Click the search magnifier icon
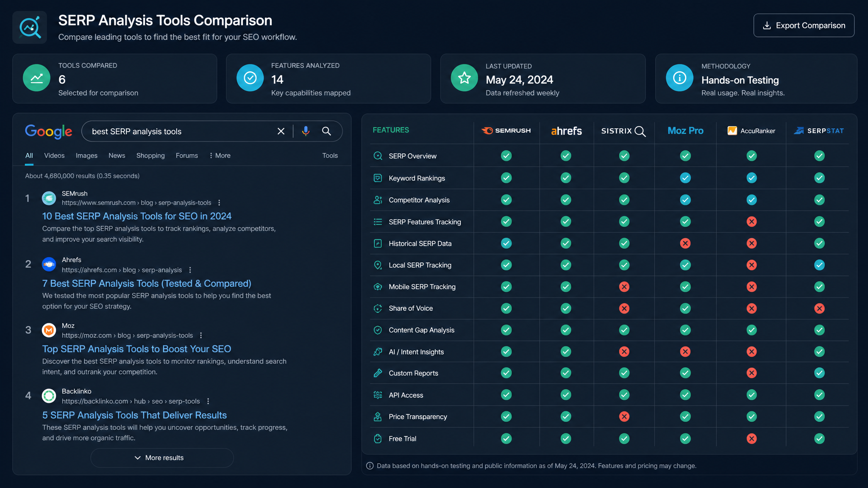The height and width of the screenshot is (488, 868). pyautogui.click(x=326, y=131)
